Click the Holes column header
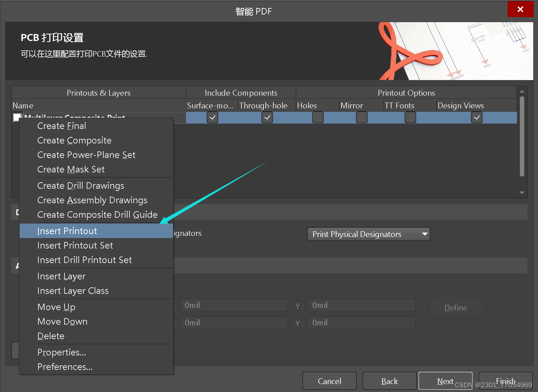Viewport: 538px width, 392px height. pyautogui.click(x=318, y=105)
